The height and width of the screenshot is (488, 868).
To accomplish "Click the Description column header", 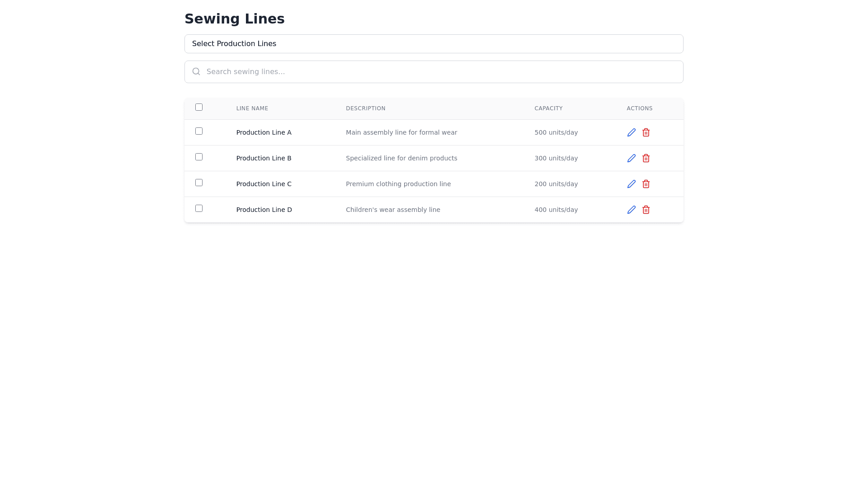I will 365,108.
